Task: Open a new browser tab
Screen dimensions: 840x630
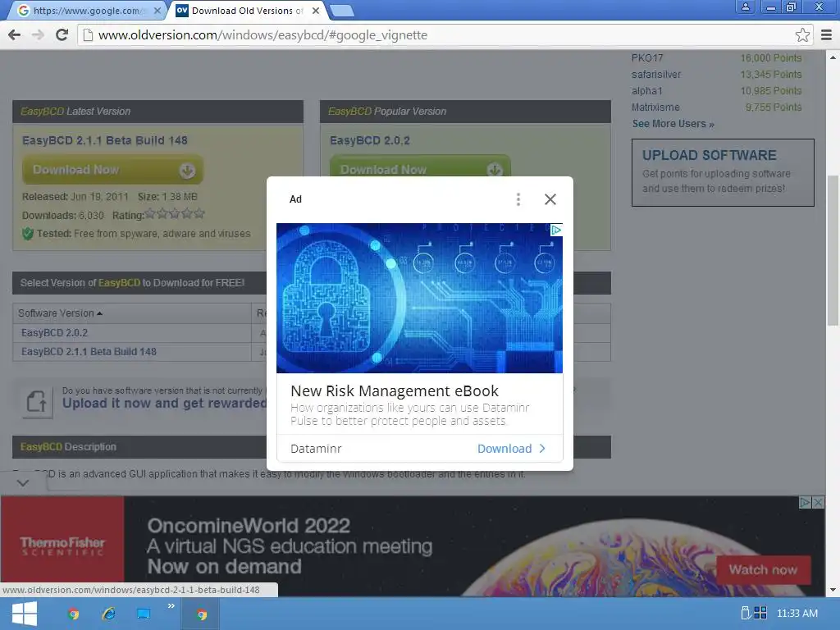Action: [x=341, y=10]
